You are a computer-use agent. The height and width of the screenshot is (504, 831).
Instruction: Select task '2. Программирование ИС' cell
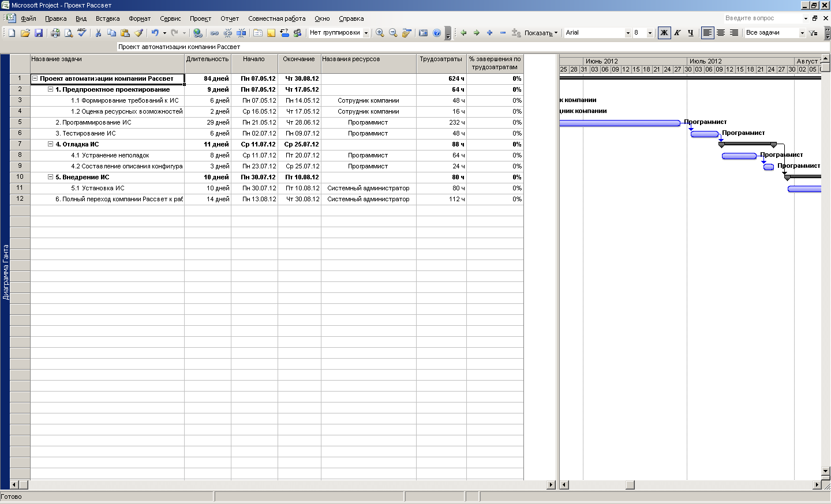click(x=107, y=122)
